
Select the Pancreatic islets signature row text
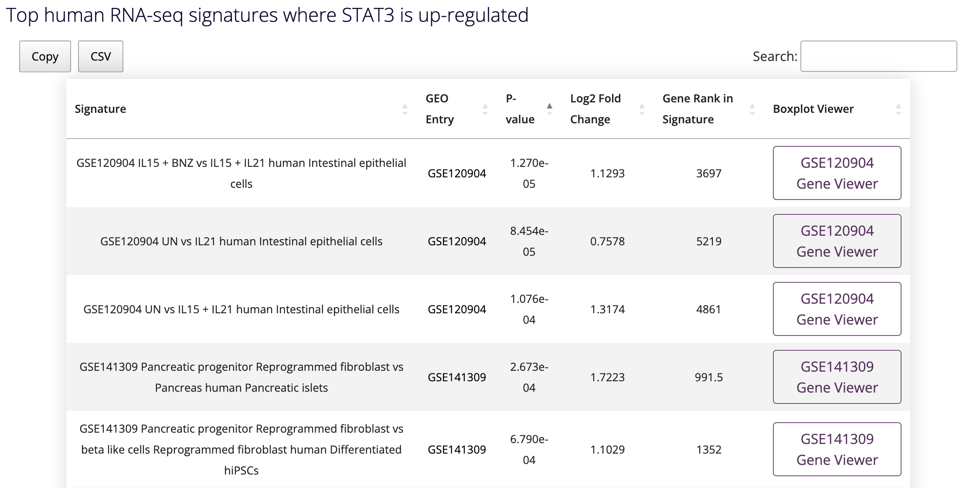241,377
